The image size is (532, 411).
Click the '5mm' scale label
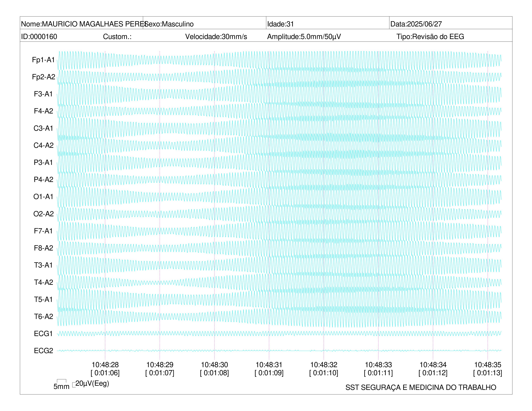click(x=61, y=386)
